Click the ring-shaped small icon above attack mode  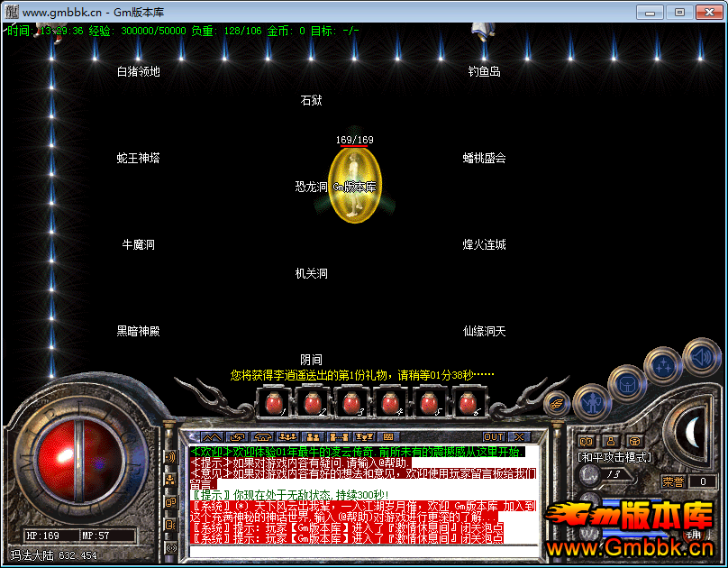pyautogui.click(x=634, y=441)
